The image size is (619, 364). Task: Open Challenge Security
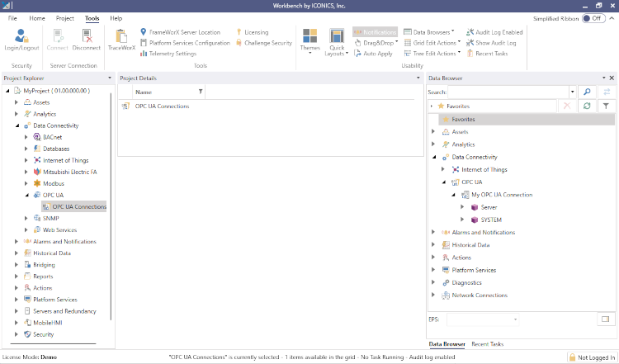(x=264, y=43)
